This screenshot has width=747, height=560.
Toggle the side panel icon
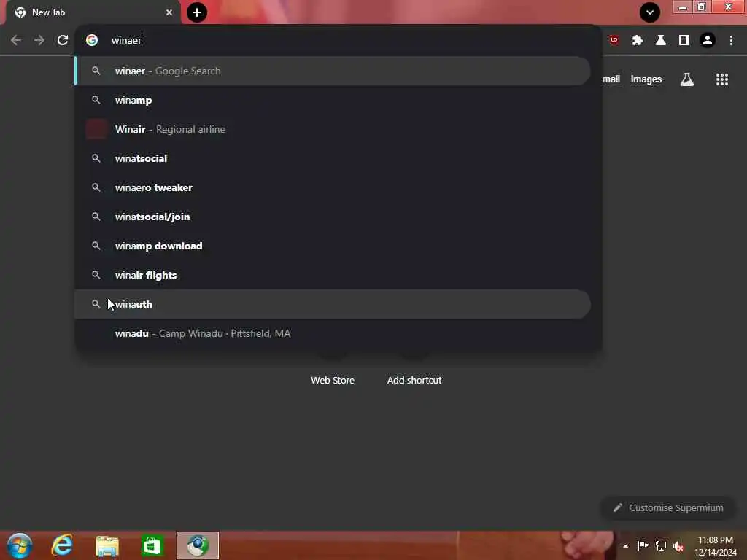point(684,41)
